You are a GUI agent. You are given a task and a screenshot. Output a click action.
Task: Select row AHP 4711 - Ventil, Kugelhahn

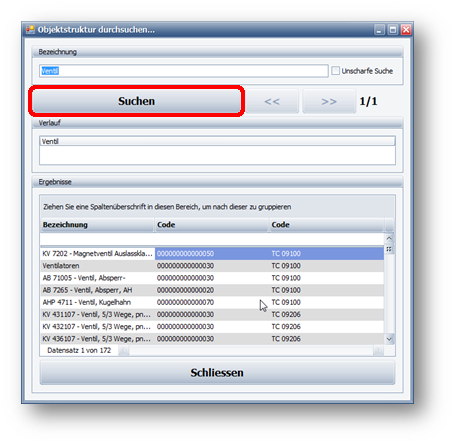[212, 302]
